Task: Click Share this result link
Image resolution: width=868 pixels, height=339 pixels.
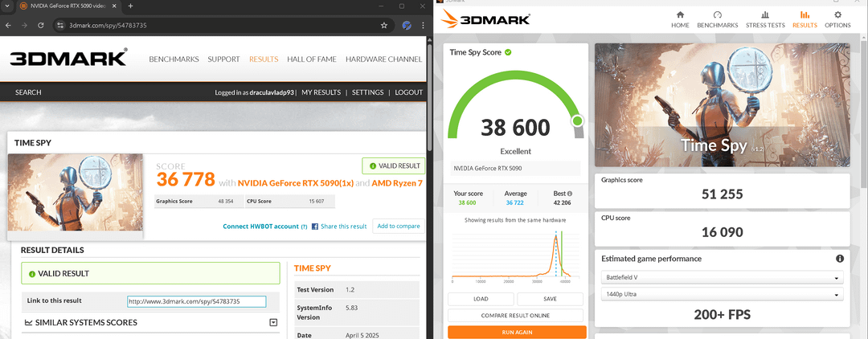Action: click(343, 227)
